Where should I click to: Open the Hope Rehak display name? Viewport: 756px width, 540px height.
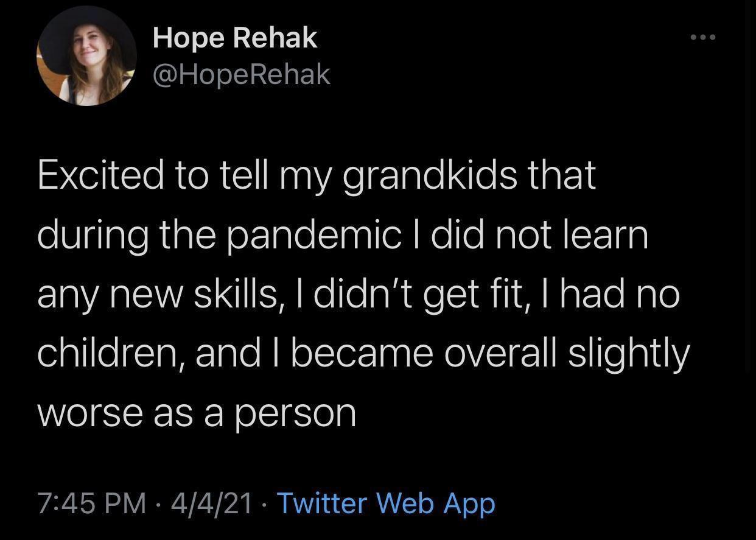[235, 38]
